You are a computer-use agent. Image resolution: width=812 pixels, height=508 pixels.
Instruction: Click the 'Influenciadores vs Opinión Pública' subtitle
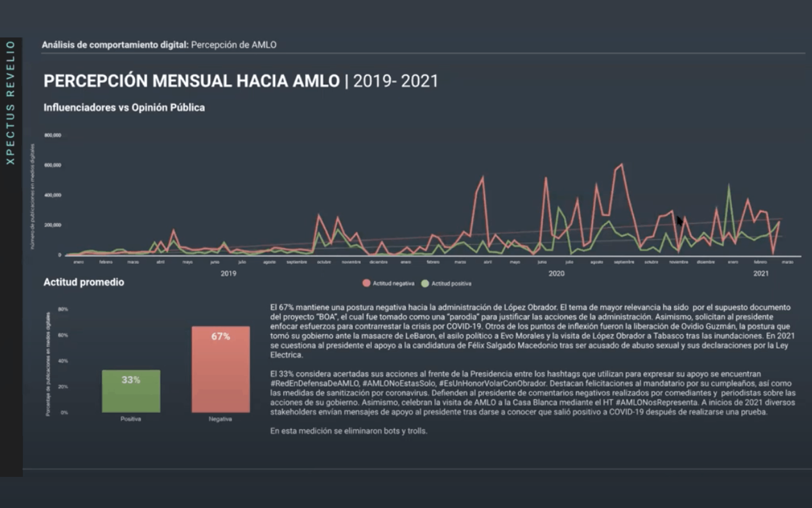pos(124,108)
